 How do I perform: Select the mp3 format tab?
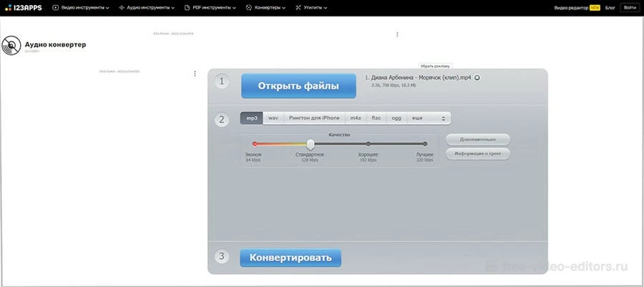(251, 118)
